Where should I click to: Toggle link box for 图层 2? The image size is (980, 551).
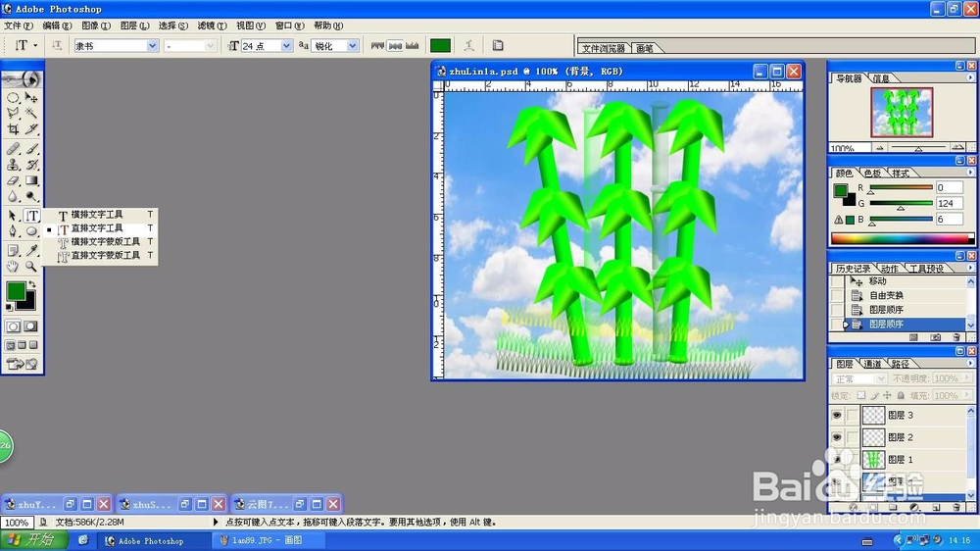tap(853, 437)
